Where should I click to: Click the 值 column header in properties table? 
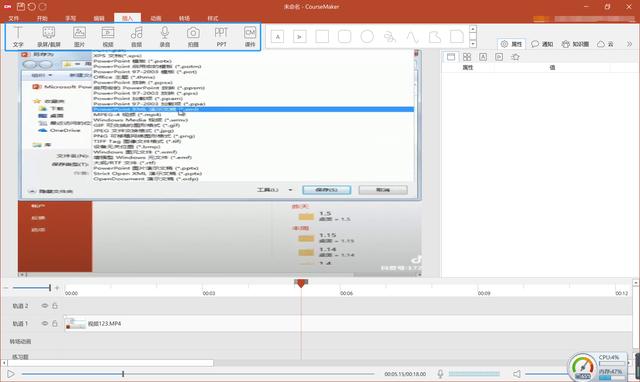coord(552,67)
